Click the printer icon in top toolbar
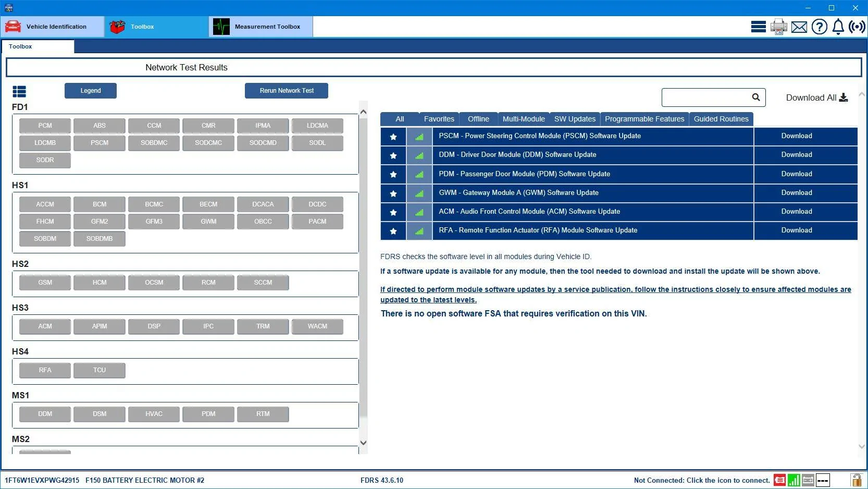 tap(778, 27)
